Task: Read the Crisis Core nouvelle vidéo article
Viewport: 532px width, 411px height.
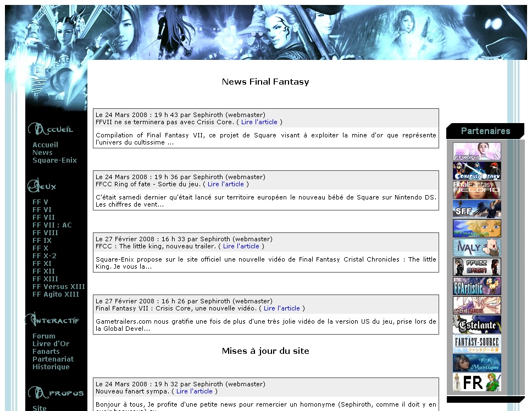Action: click(281, 308)
